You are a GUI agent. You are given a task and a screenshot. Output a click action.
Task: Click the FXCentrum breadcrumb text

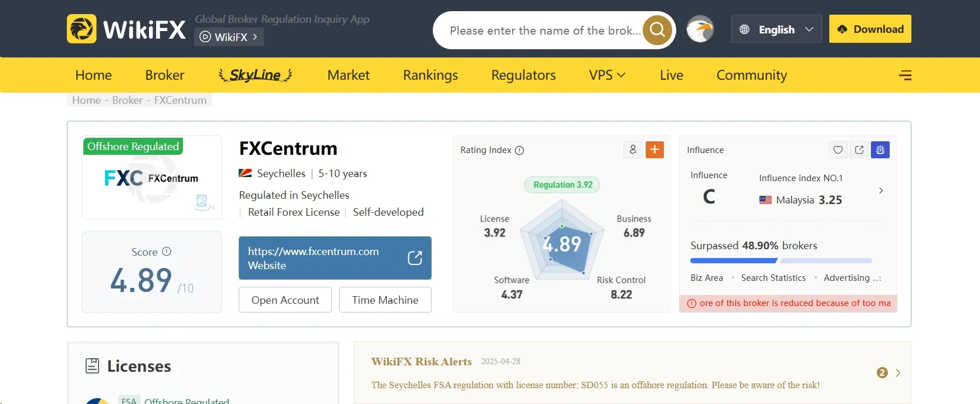click(x=180, y=100)
